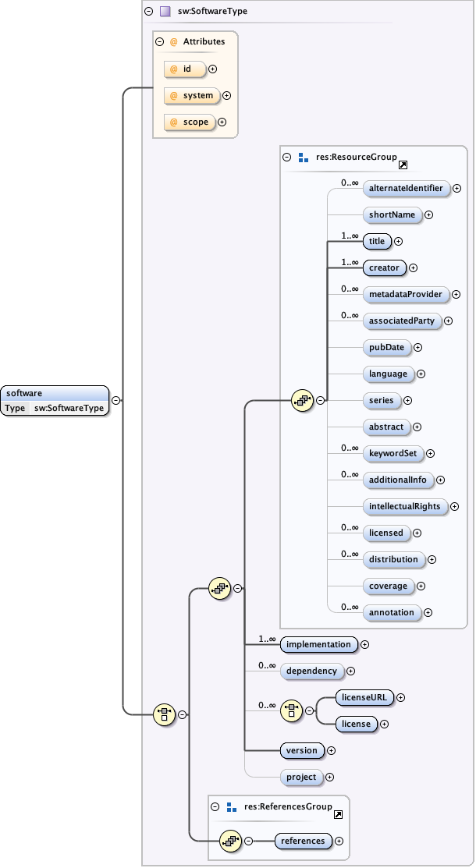
Task: Click the sw:SoftwareType purple square icon
Action: [x=165, y=12]
